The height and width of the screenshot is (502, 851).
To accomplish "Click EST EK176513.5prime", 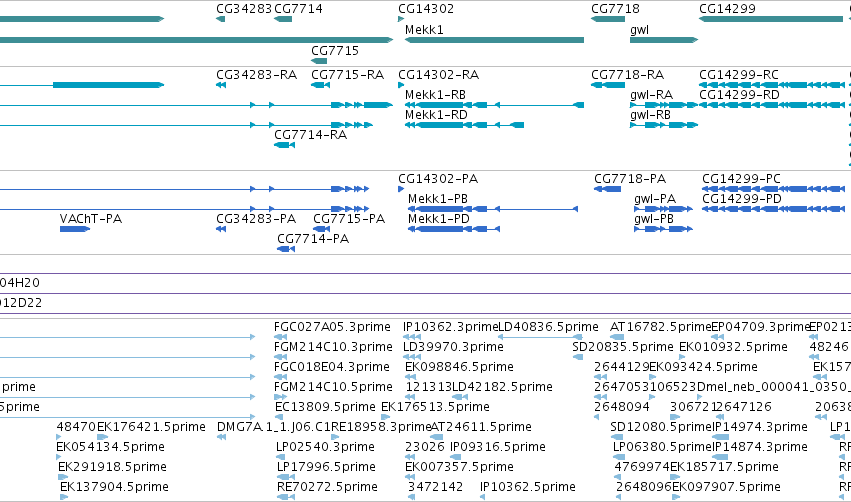I will point(435,408).
